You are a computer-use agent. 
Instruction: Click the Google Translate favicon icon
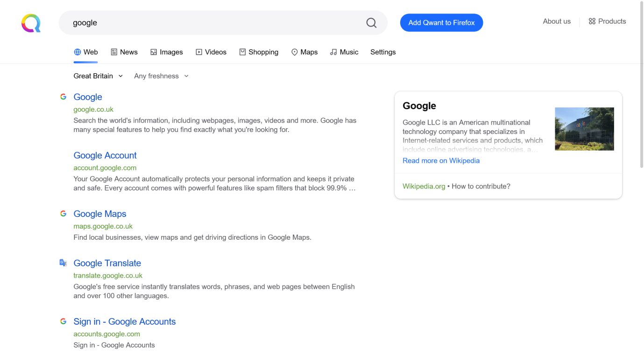coord(64,263)
